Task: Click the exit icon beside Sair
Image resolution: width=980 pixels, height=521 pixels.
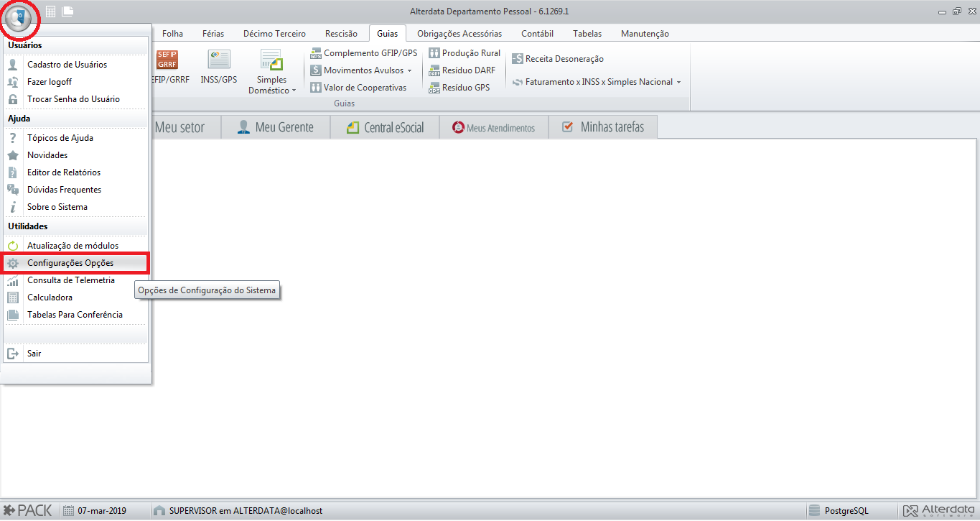Action: 13,354
